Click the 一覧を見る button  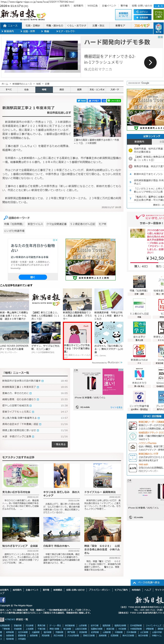pos(60,444)
